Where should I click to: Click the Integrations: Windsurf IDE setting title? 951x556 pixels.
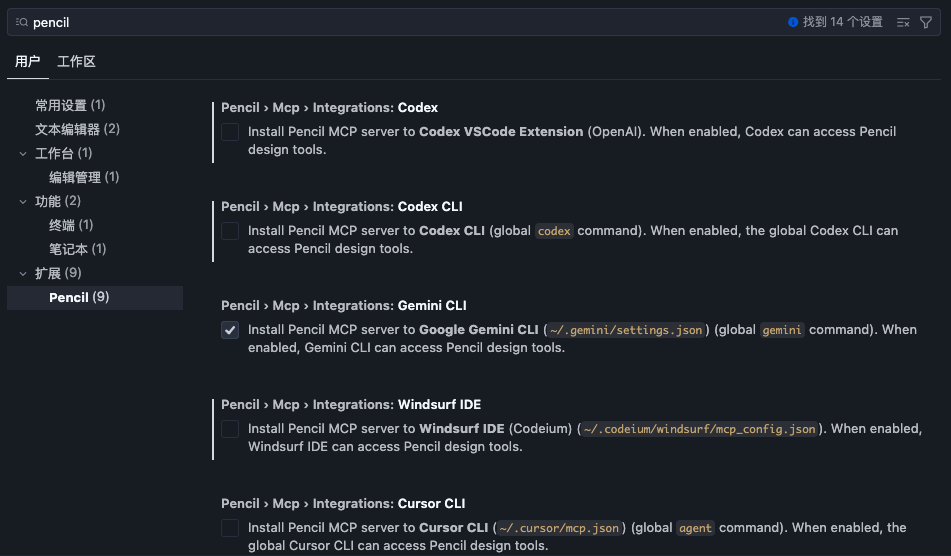(x=351, y=404)
